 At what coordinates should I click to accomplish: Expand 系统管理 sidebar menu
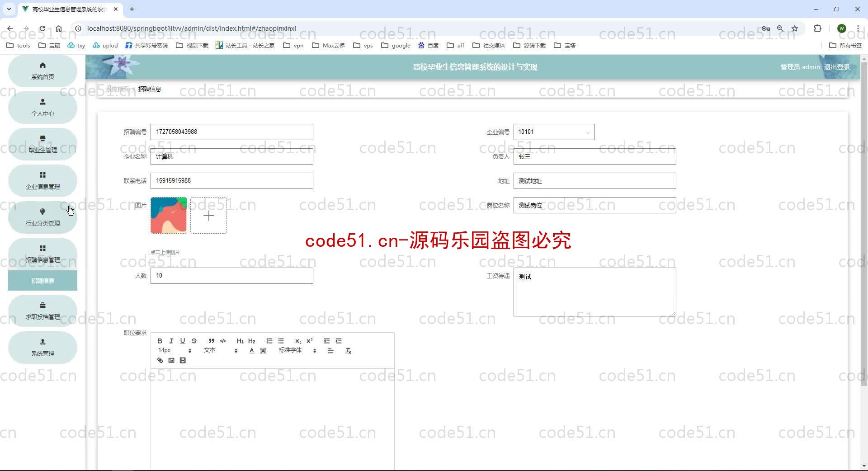[42, 348]
